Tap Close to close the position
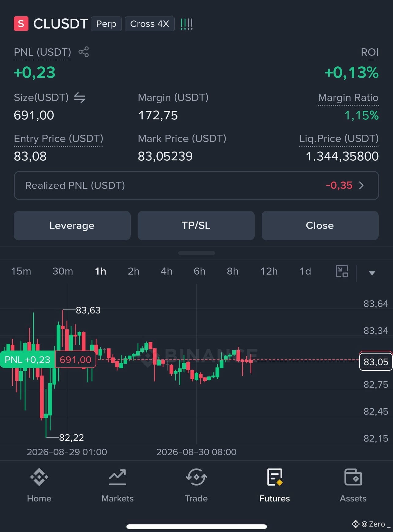The width and height of the screenshot is (393, 532). [x=320, y=226]
